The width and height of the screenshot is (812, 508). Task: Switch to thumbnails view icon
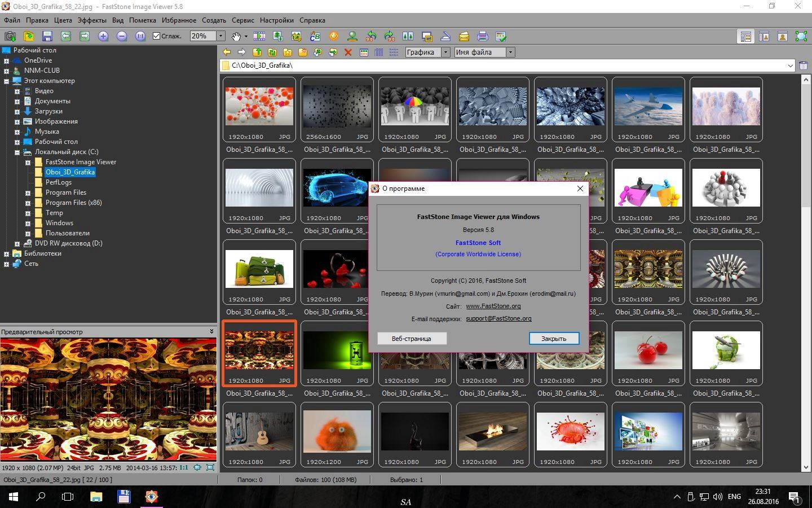pyautogui.click(x=364, y=52)
